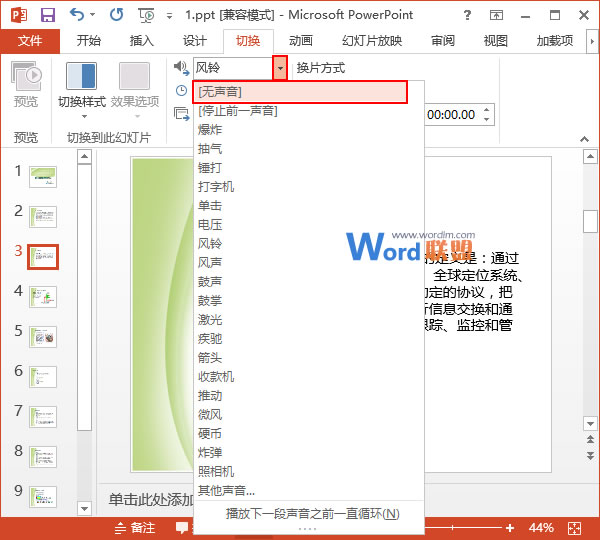
Task: Collapse the ribbon chevron
Action: (584, 139)
